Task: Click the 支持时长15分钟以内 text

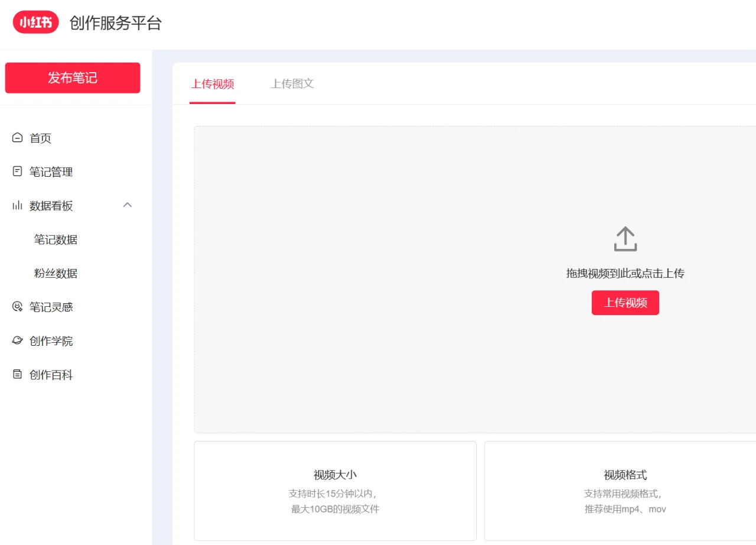Action: [333, 494]
